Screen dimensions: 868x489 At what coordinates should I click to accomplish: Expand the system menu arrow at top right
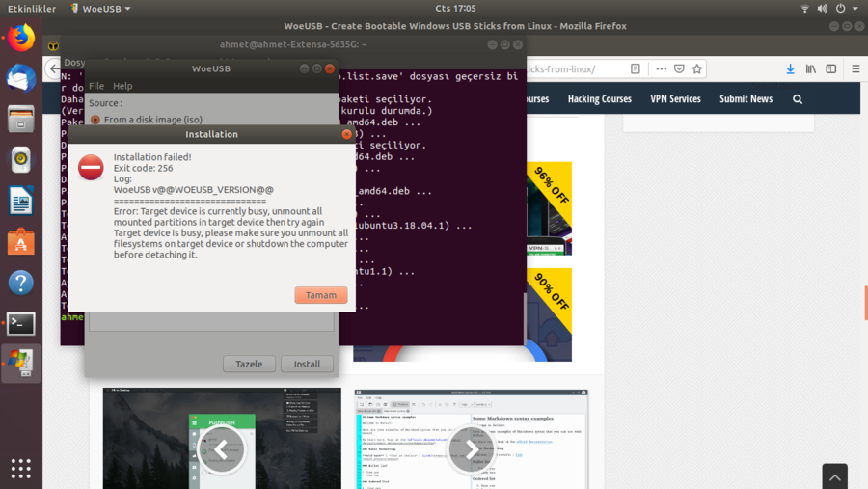click(855, 9)
